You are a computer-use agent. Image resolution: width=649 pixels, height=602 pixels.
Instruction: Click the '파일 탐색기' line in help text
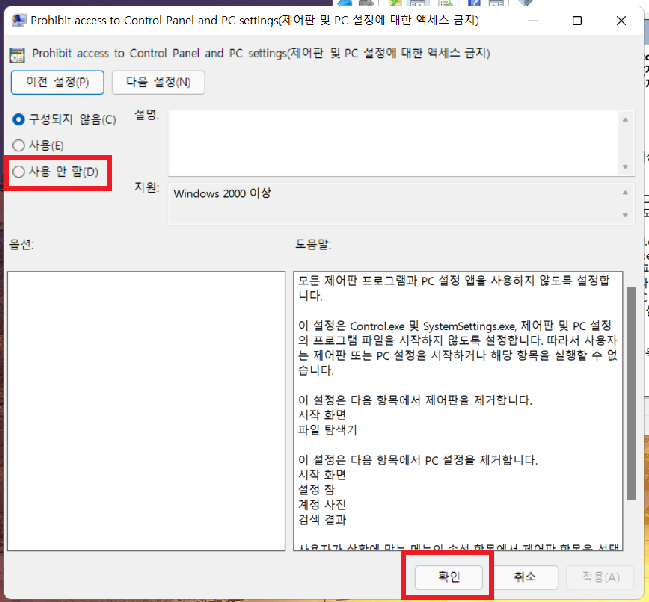coord(327,430)
